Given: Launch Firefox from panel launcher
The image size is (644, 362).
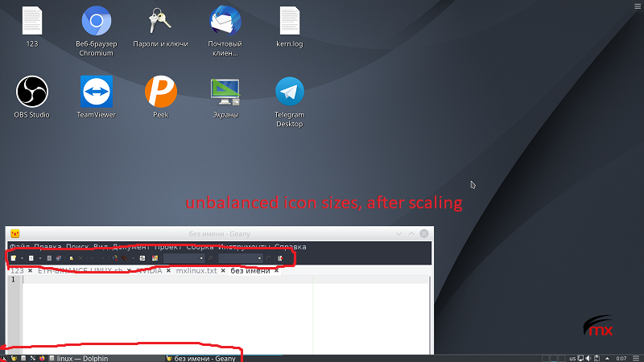Looking at the screenshot, I should [x=42, y=358].
